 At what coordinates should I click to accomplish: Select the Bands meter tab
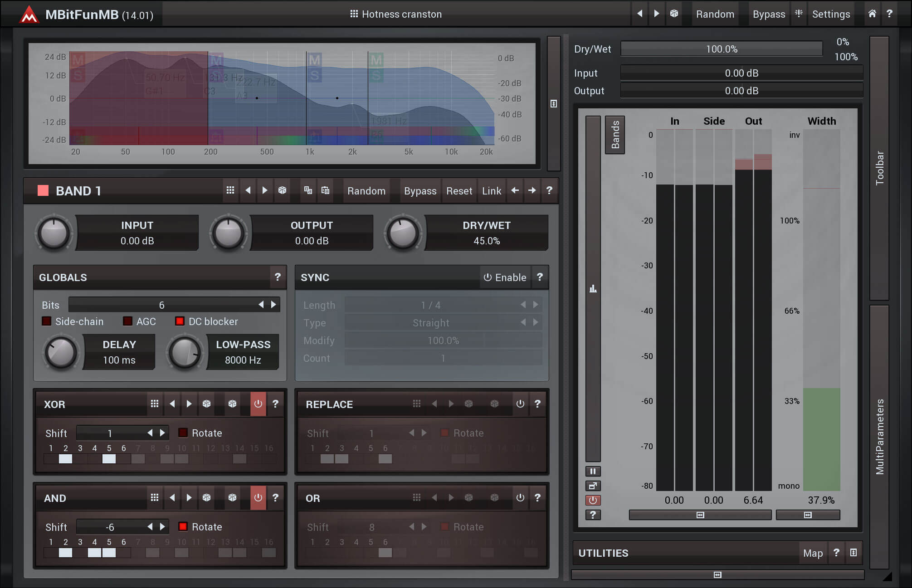tap(615, 135)
